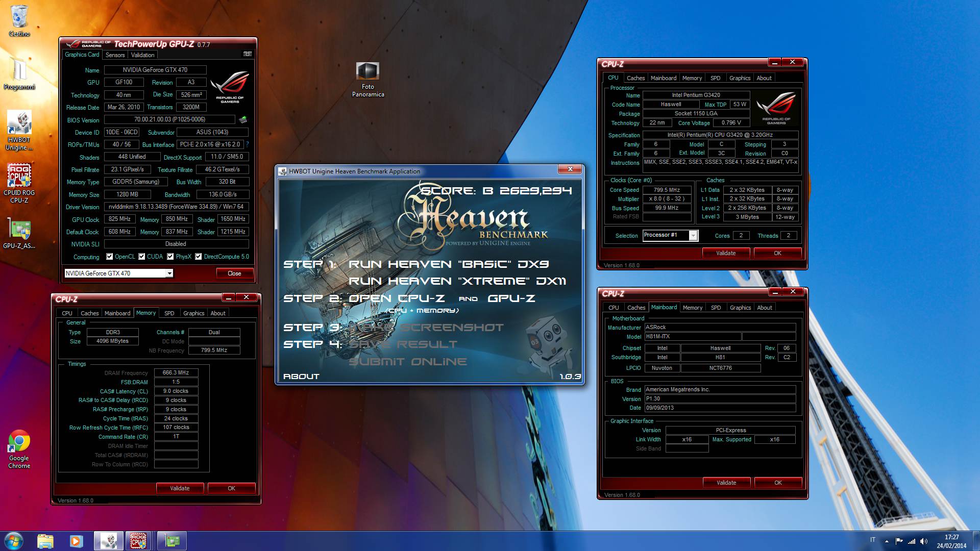Toggle the CUDA checkbox in GPU-Z
This screenshot has width=980, height=551.
(142, 257)
